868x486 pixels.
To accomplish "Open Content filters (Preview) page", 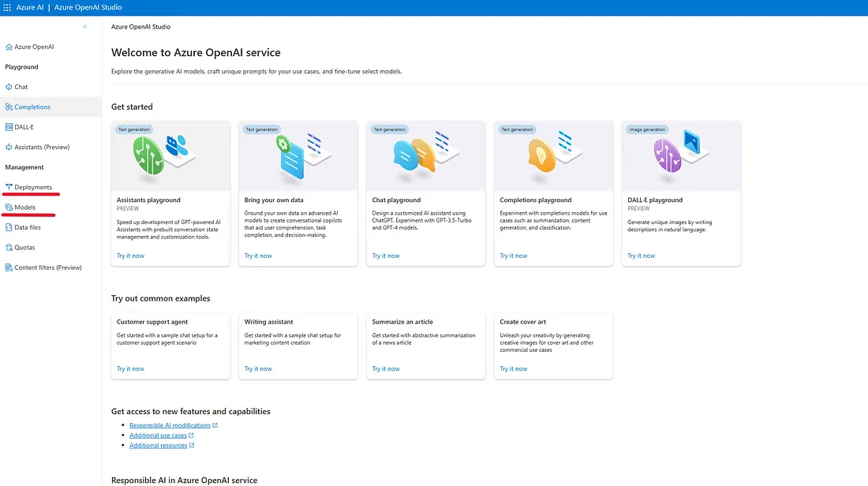I will (48, 267).
